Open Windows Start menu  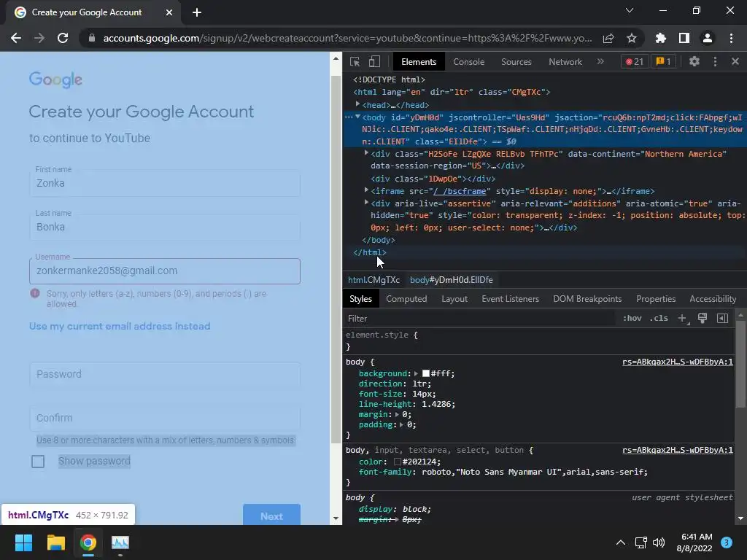[x=23, y=542]
